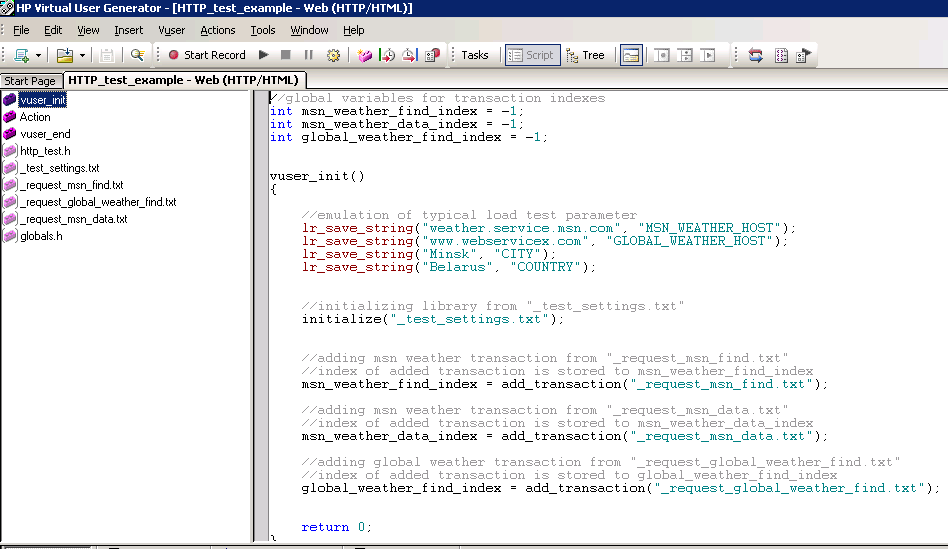
Task: Click the vuser_end purple block icon
Action: tap(9, 134)
